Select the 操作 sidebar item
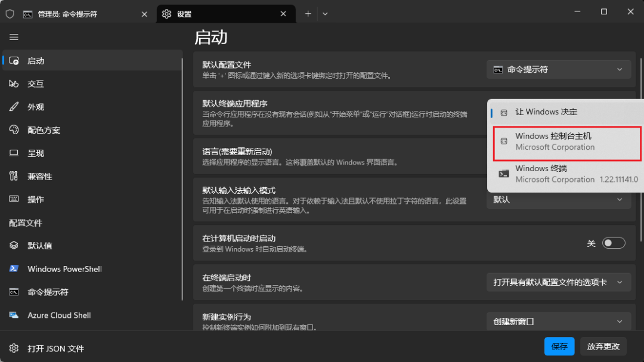The width and height of the screenshot is (644, 362). pos(35,199)
